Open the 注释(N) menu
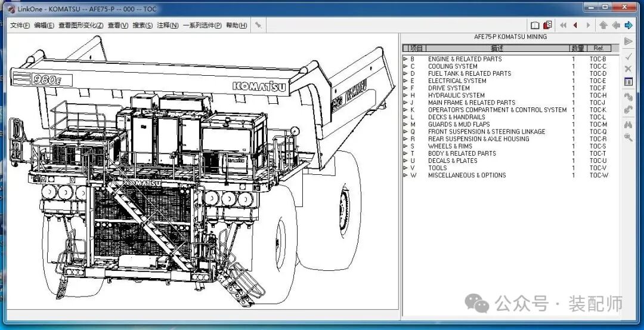The width and height of the screenshot is (644, 330). [x=168, y=26]
